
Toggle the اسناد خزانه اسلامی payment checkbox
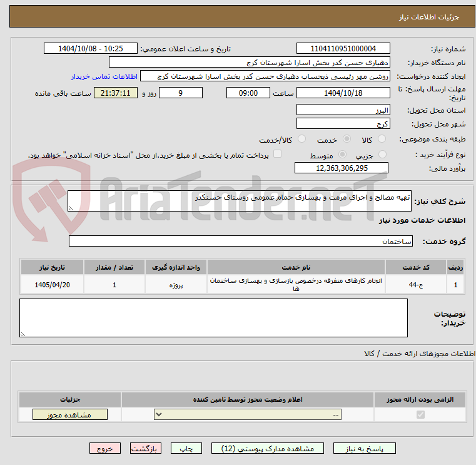[x=277, y=154]
